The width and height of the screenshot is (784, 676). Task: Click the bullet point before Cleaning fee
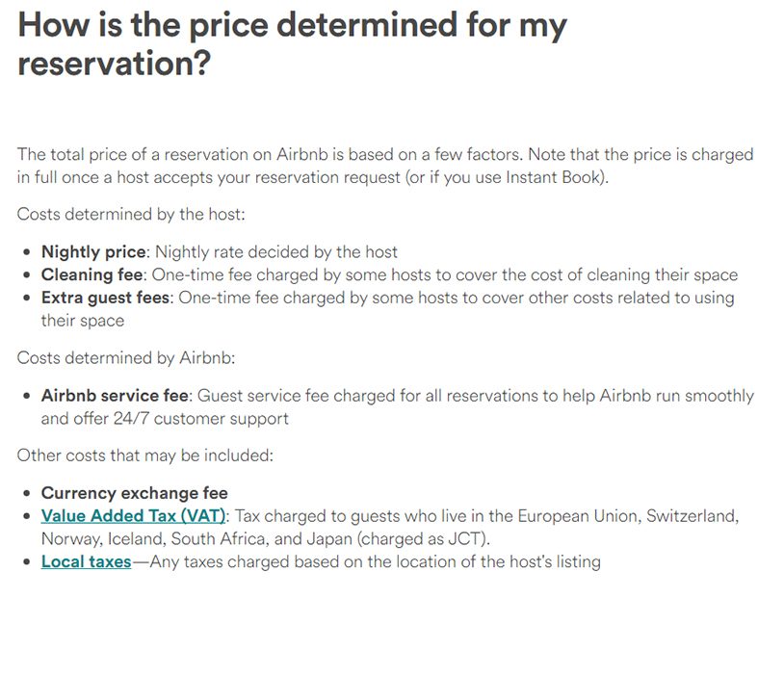[x=27, y=275]
